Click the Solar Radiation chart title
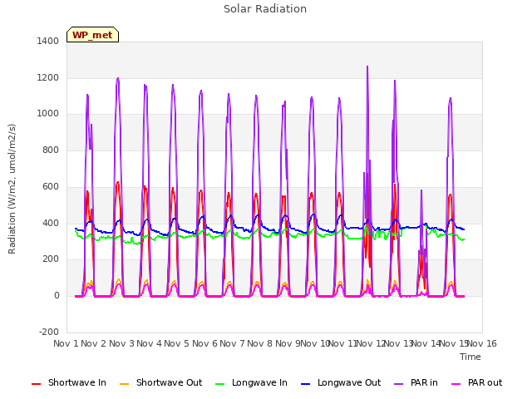Image resolution: width=532 pixels, height=399 pixels. [x=265, y=9]
